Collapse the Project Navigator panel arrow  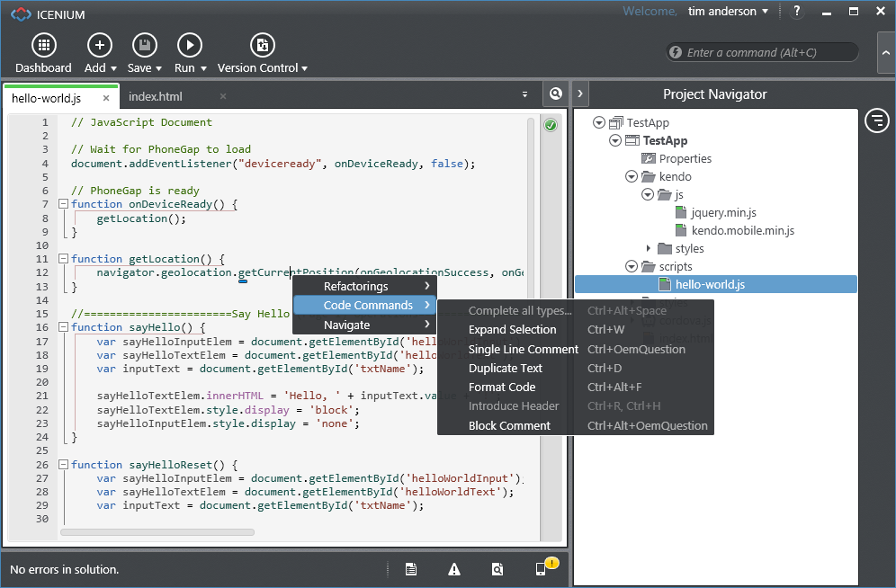point(580,94)
